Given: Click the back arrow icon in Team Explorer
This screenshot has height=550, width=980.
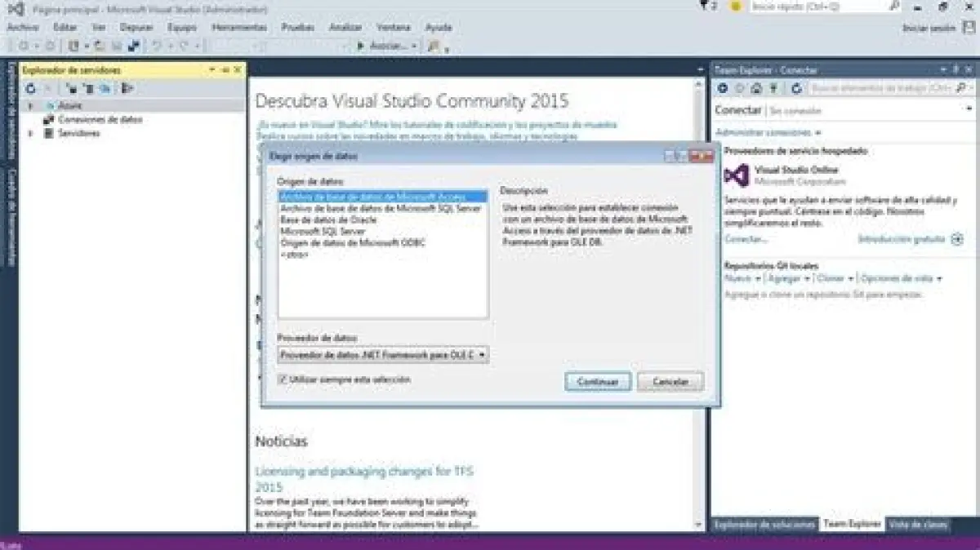Looking at the screenshot, I should (723, 88).
